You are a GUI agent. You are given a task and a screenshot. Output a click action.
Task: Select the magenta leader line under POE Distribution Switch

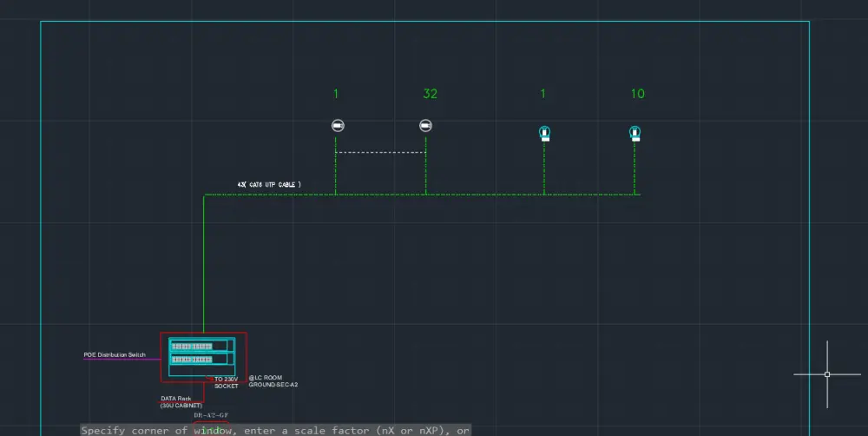tap(122, 359)
